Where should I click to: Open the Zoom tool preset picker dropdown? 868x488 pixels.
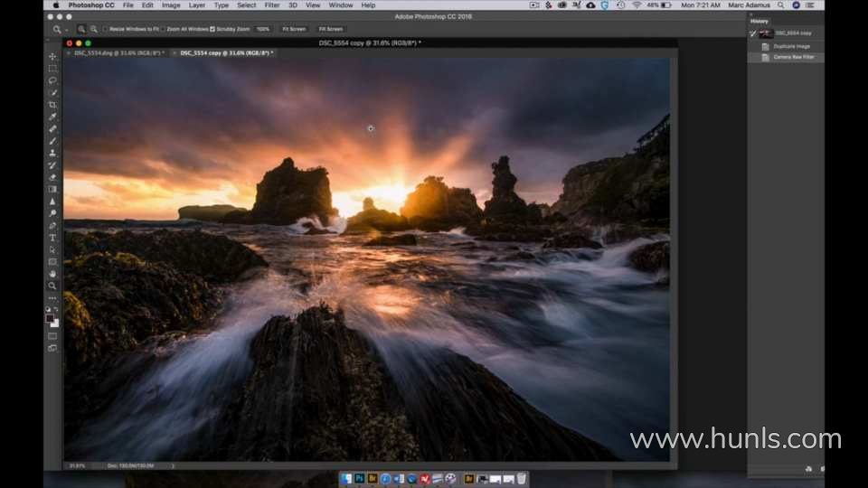[x=65, y=29]
